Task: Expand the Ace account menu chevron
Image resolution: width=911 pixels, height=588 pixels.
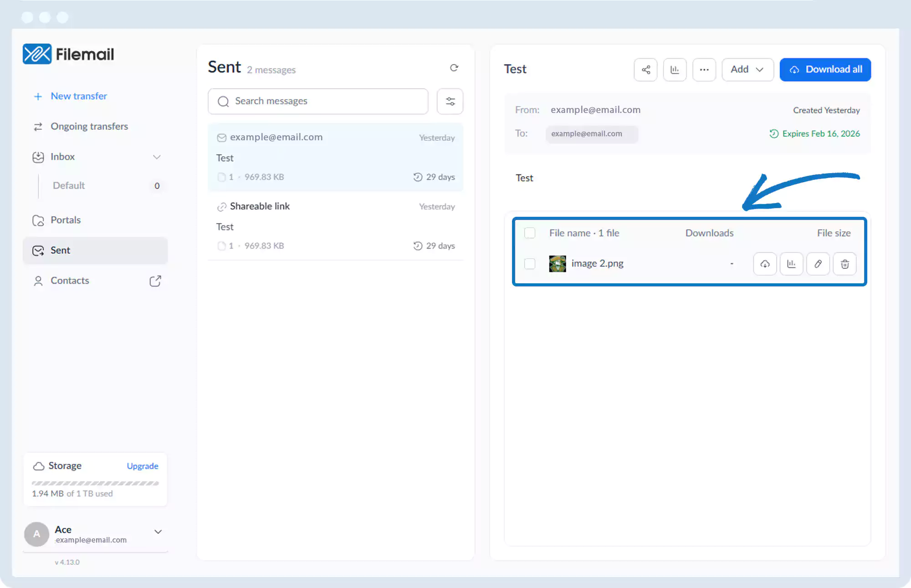Action: [158, 532]
